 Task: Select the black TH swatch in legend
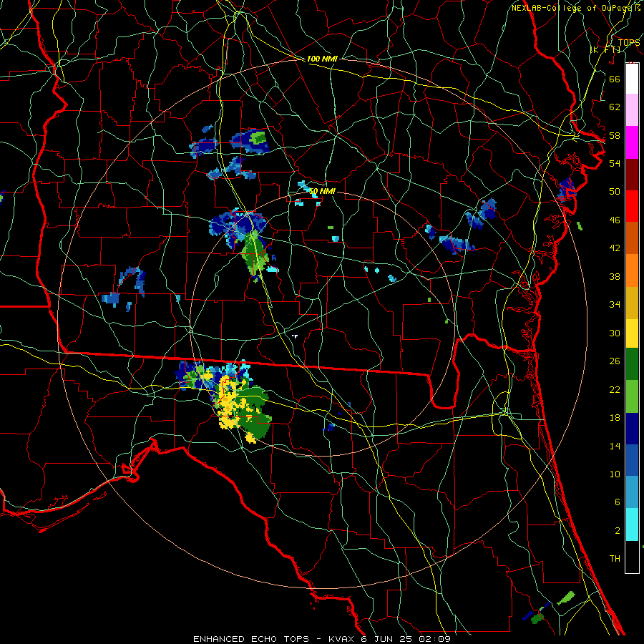pos(632,557)
